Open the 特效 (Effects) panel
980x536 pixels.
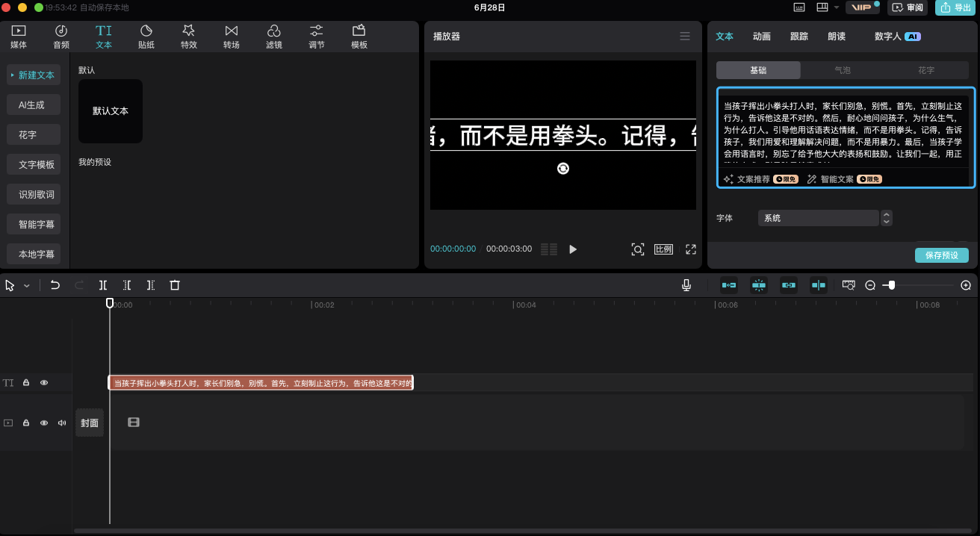[188, 36]
